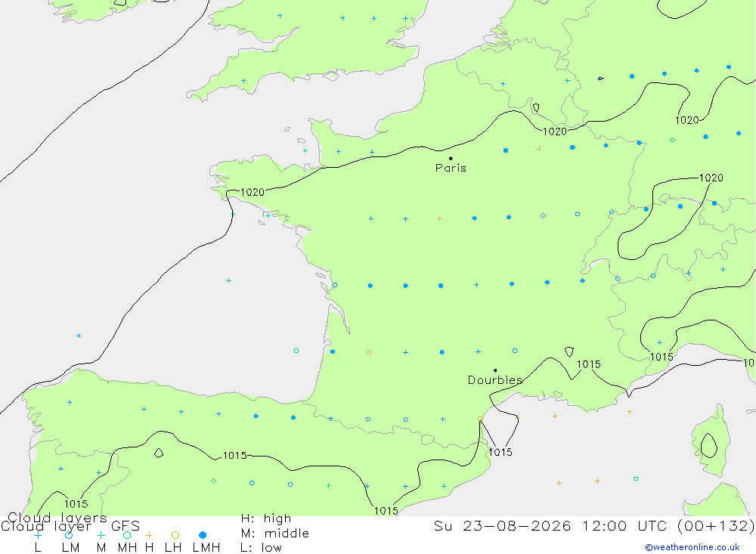Image resolution: width=756 pixels, height=554 pixels.
Task: Open the weatheronline.co.uk copyright link
Action: point(692,547)
